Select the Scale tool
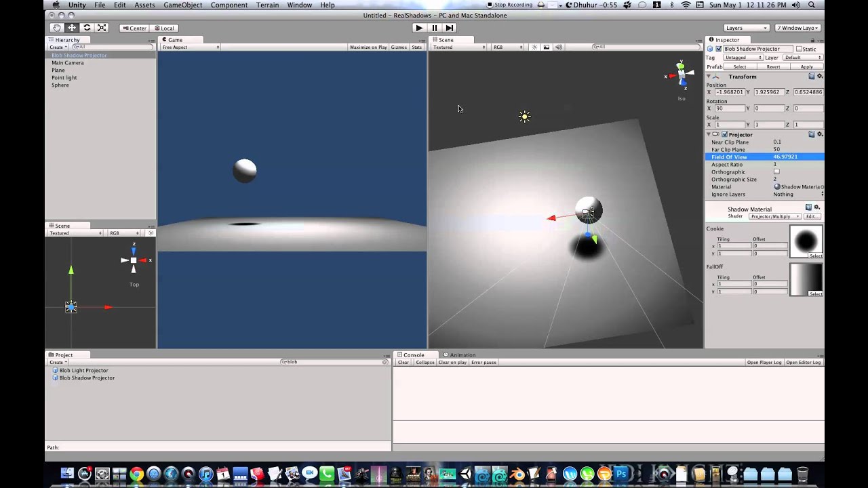This screenshot has height=488, width=868. (102, 28)
